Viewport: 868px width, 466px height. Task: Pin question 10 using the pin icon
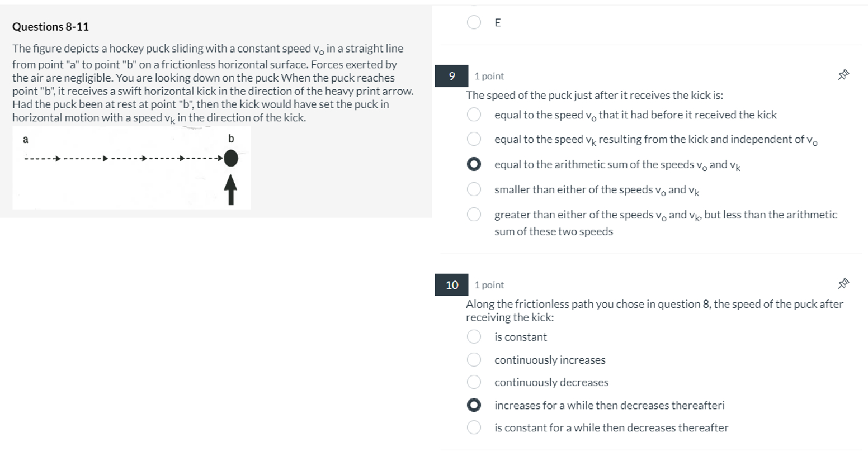tap(843, 283)
